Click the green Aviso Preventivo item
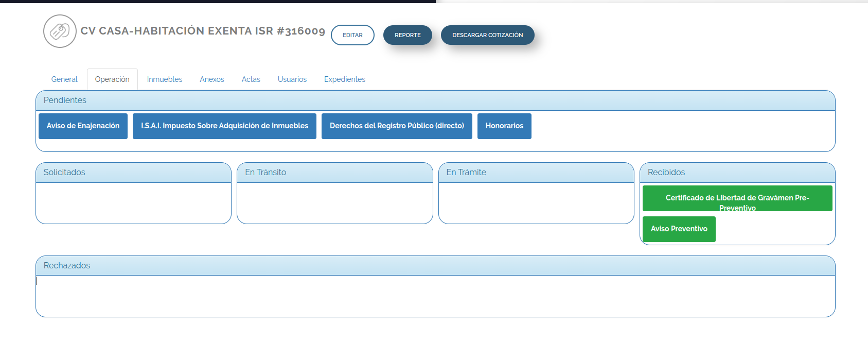The height and width of the screenshot is (341, 868). 679,229
